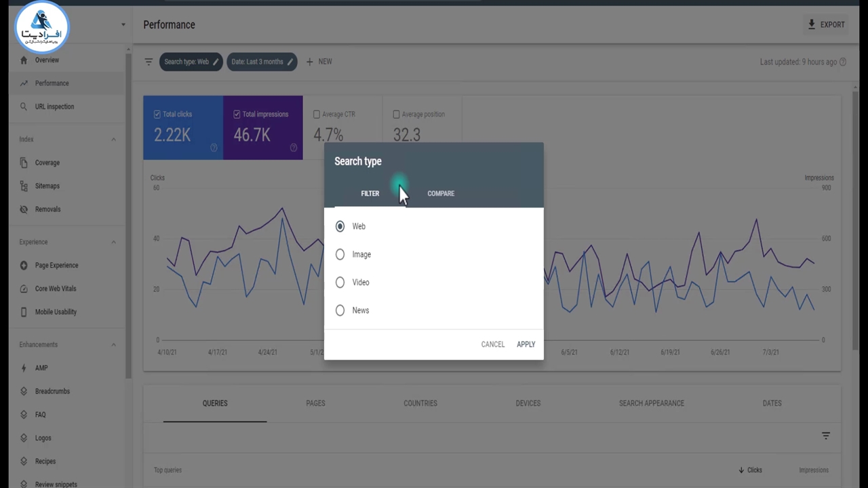Click the Removals icon in sidebar
The height and width of the screenshot is (488, 868).
[x=24, y=209]
